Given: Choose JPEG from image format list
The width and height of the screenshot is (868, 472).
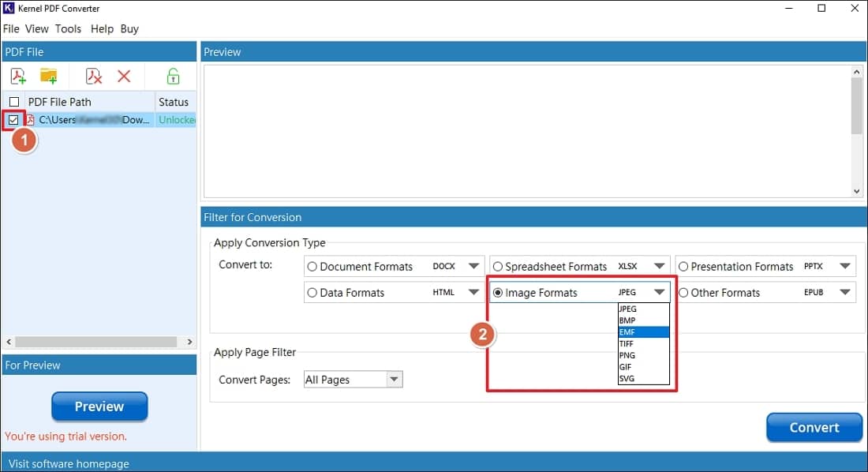Looking at the screenshot, I should [644, 309].
